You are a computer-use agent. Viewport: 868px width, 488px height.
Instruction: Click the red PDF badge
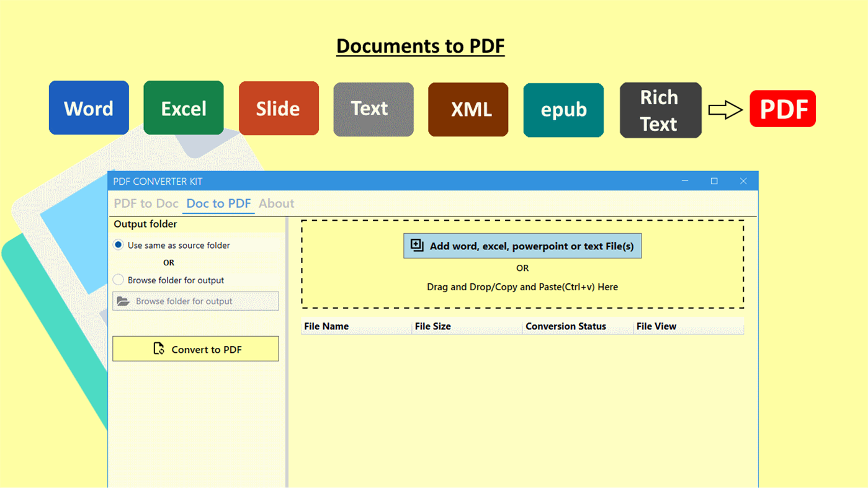pyautogui.click(x=782, y=108)
